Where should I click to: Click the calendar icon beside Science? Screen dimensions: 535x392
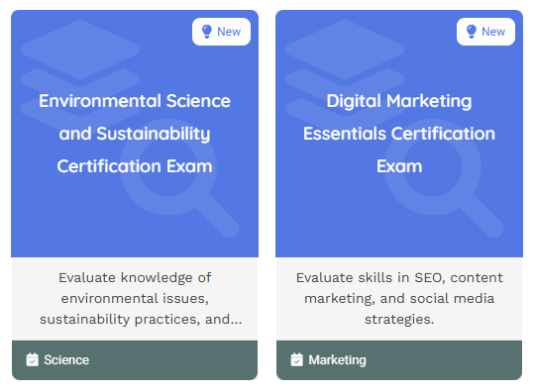pyautogui.click(x=32, y=359)
